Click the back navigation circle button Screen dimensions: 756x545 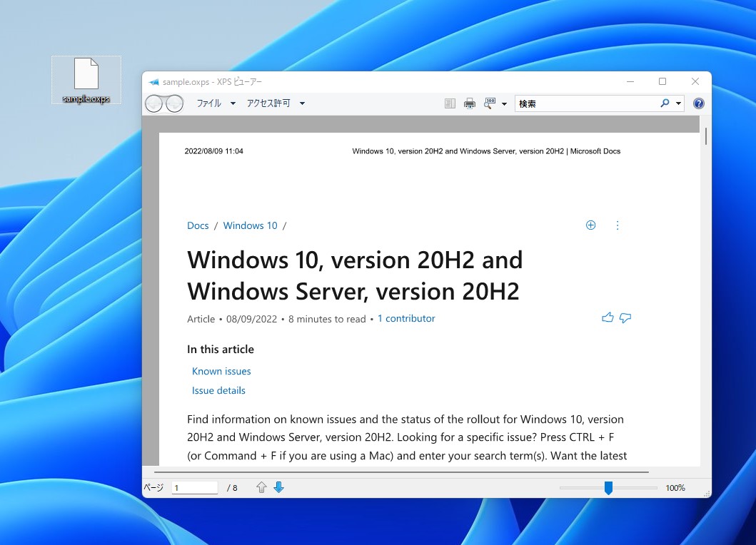pos(153,103)
